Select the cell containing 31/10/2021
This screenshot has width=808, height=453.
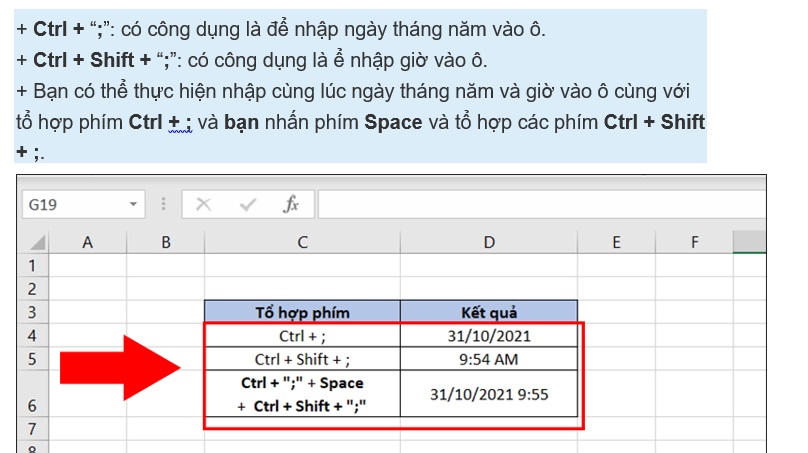pyautogui.click(x=488, y=335)
